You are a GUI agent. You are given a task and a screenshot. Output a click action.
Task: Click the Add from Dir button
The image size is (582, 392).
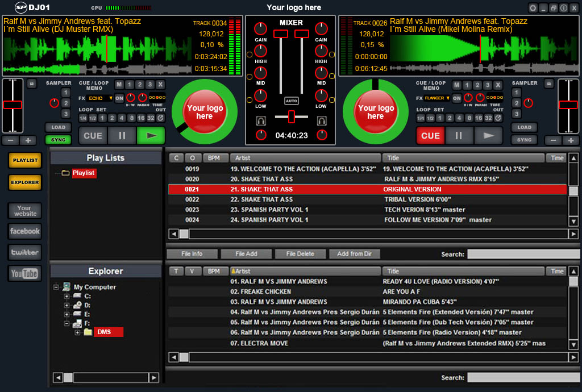354,254
